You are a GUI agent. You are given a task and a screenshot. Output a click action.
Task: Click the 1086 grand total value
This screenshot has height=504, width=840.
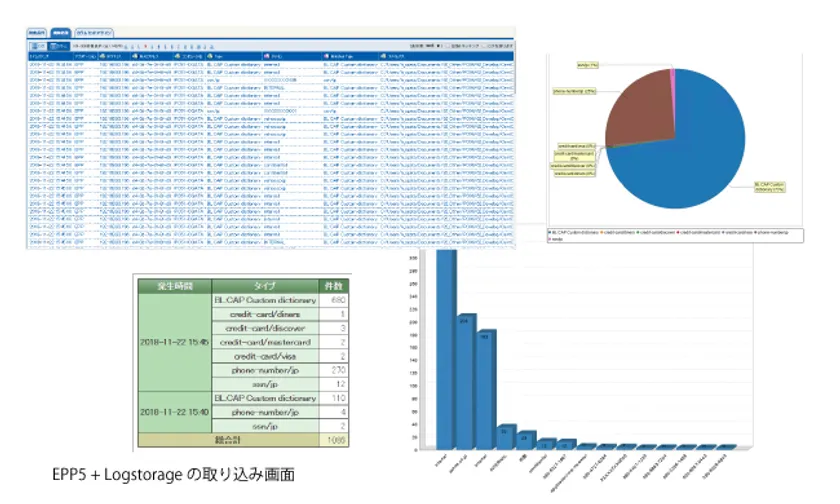[334, 440]
